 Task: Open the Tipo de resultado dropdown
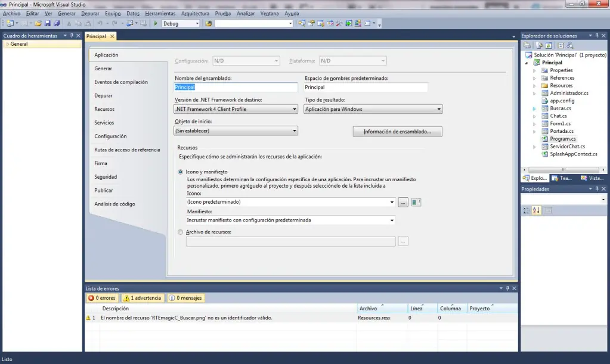pos(439,109)
